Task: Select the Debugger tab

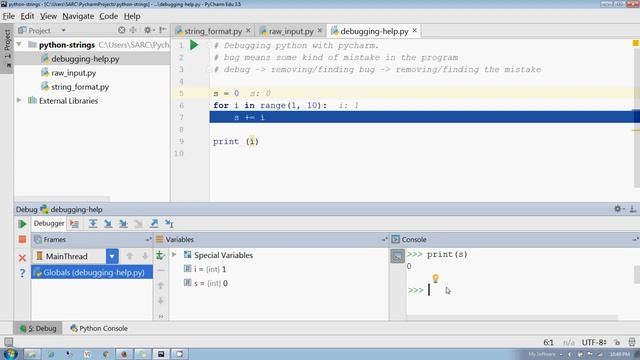Action: tap(49, 223)
